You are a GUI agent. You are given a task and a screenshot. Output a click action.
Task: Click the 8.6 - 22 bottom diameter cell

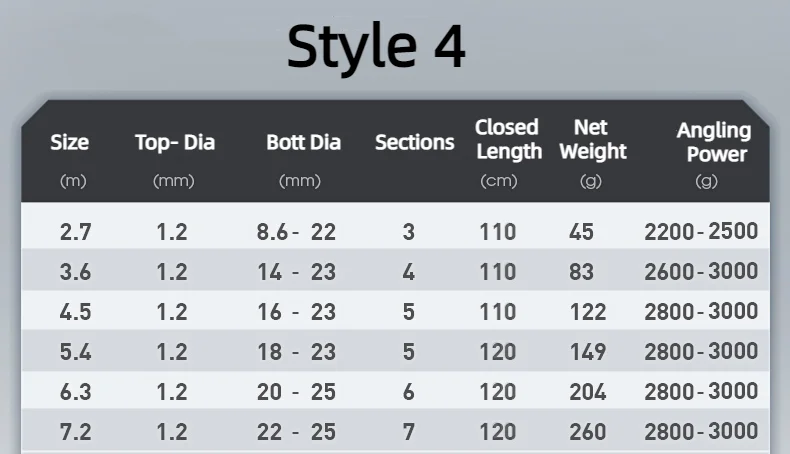[x=296, y=232]
